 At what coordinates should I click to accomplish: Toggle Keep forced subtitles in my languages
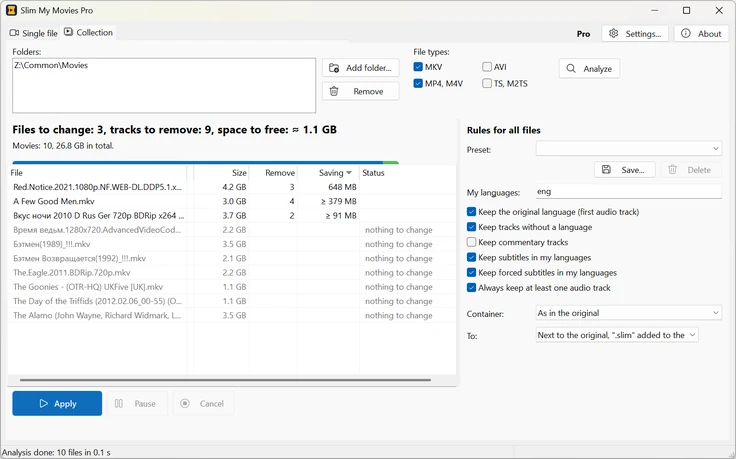471,272
